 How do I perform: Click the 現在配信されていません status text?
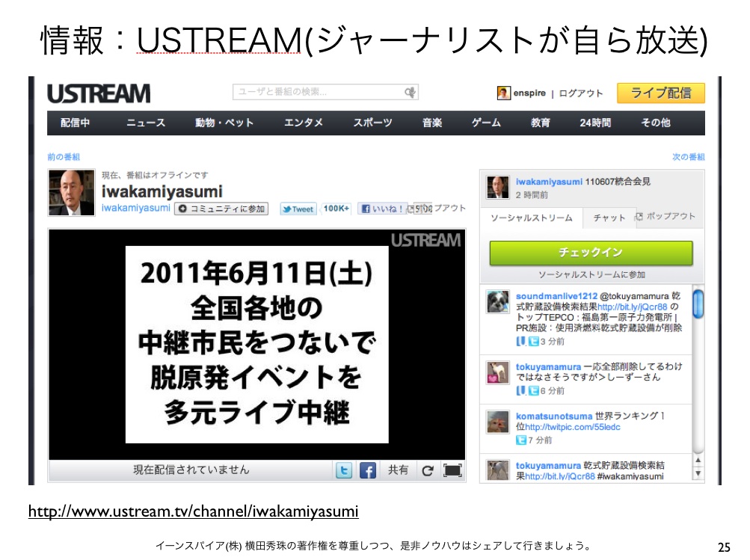click(x=191, y=470)
